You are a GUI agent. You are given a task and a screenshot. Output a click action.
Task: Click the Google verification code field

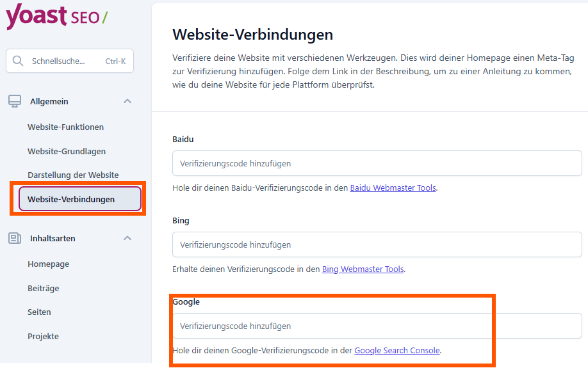[377, 326]
